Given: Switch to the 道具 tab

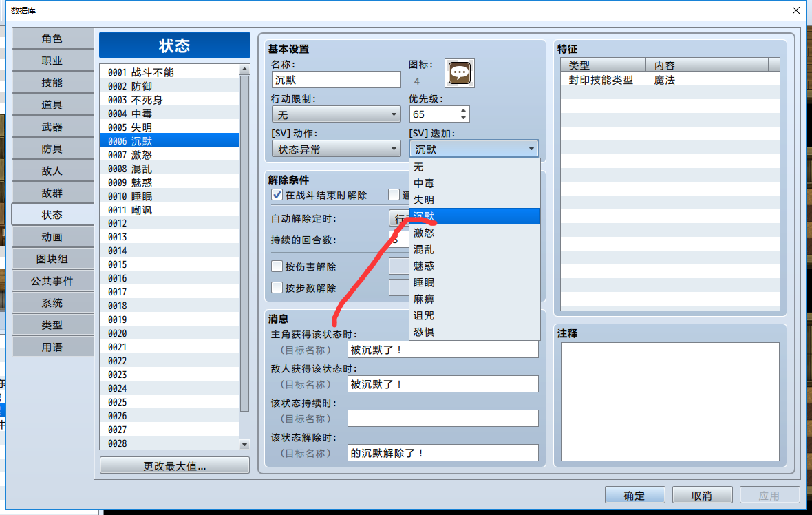Looking at the screenshot, I should (52, 105).
